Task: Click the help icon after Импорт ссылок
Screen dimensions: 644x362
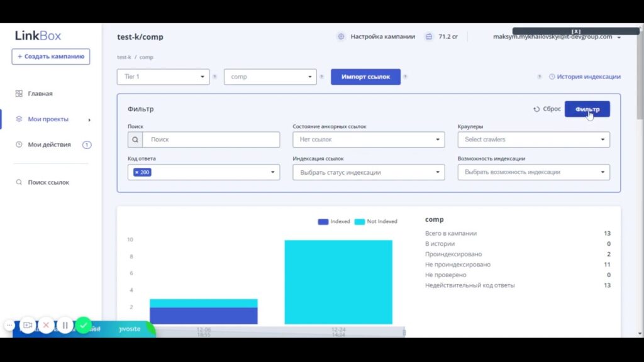Action: click(x=405, y=77)
